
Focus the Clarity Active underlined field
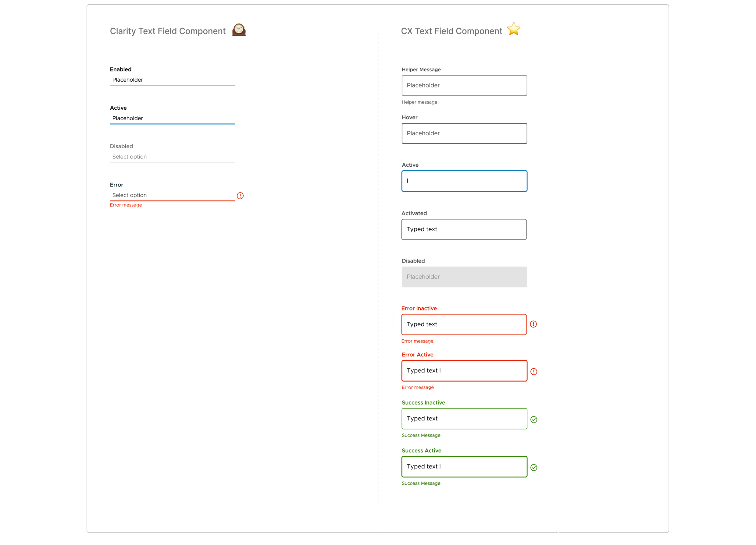click(172, 118)
